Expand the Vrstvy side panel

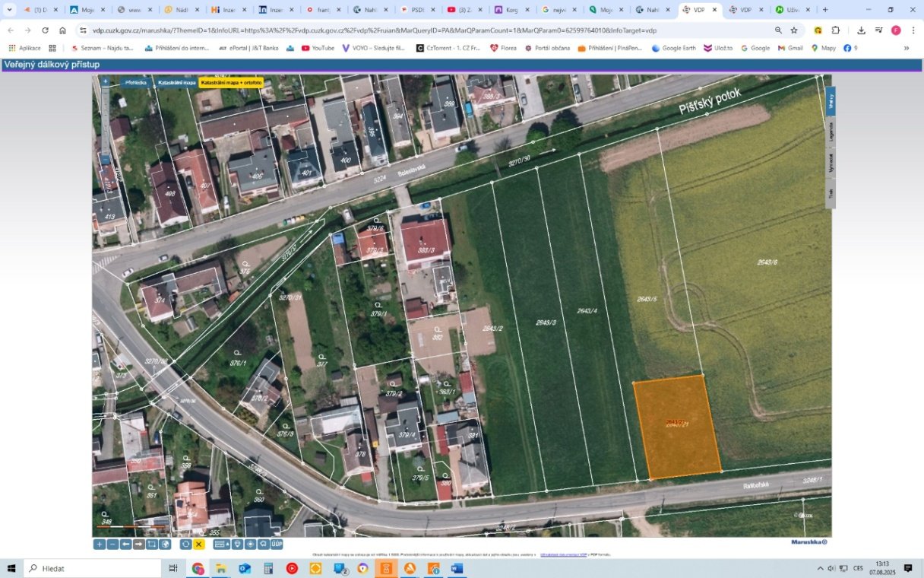pos(831,100)
